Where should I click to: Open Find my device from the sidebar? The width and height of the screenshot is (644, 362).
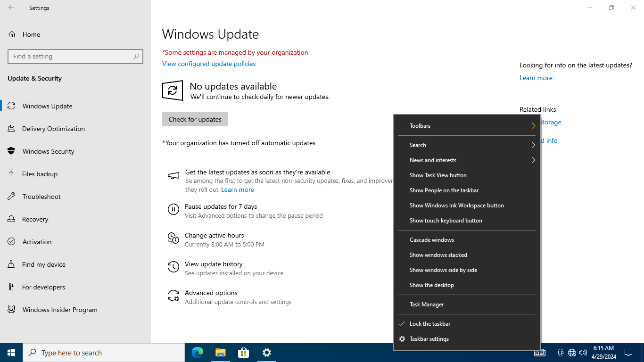point(75,264)
